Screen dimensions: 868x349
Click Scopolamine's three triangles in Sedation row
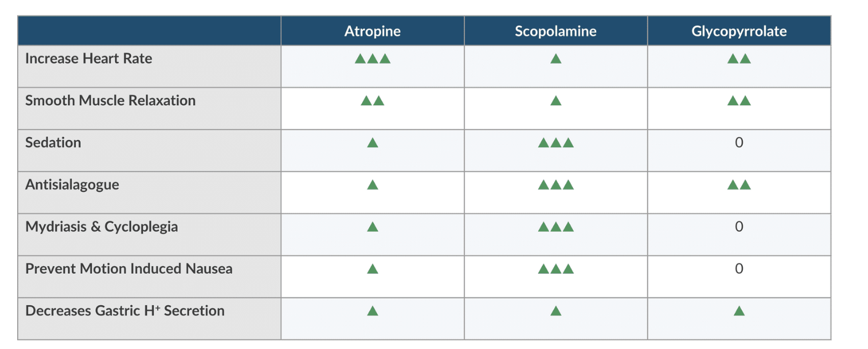pos(556,143)
